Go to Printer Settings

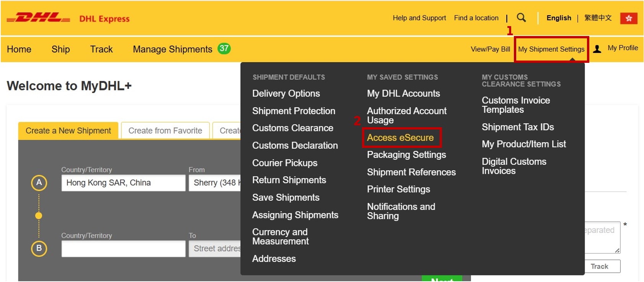[x=398, y=189]
